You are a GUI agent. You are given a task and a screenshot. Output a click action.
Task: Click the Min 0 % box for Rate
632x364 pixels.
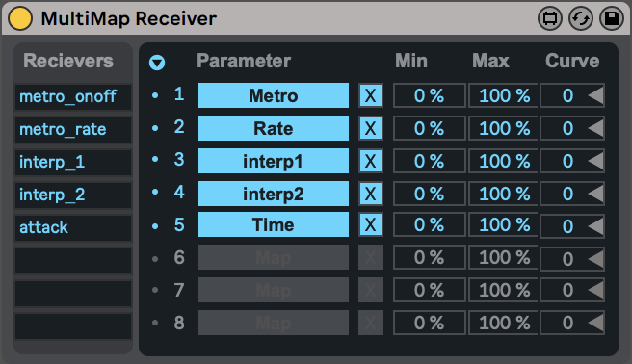click(x=430, y=128)
